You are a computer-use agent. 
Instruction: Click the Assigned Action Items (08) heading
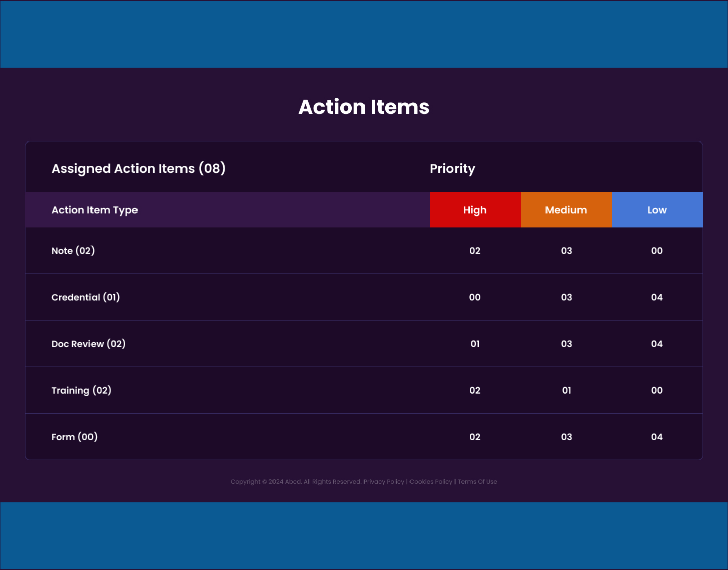pos(139,168)
